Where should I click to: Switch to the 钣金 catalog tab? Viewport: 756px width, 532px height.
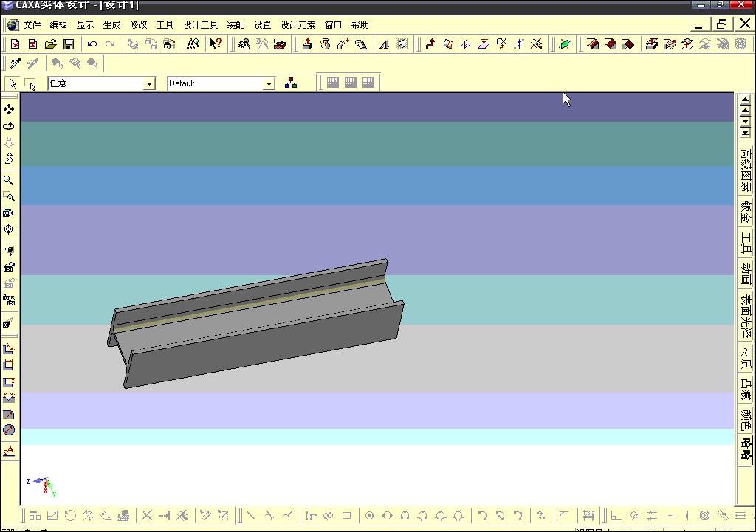(x=746, y=212)
